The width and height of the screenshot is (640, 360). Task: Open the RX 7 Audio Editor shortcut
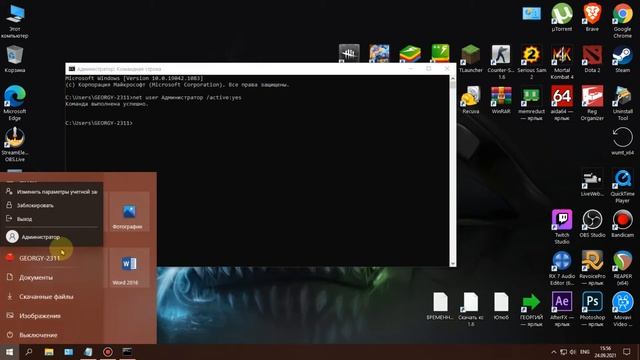[x=562, y=268]
